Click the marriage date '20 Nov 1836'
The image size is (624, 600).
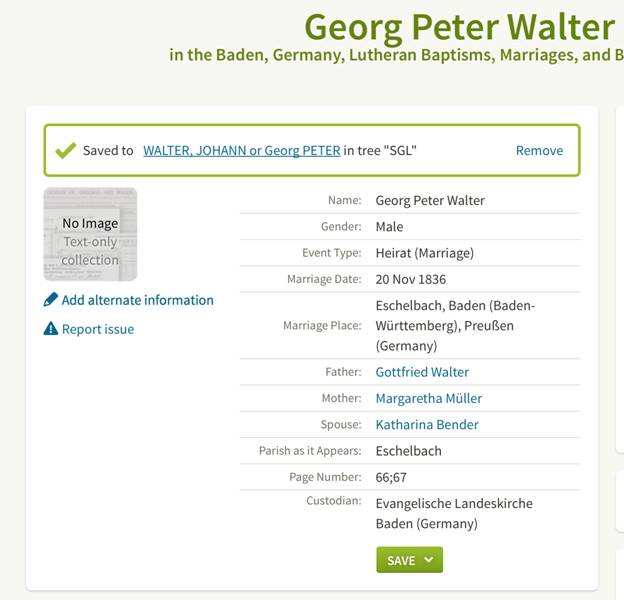point(410,279)
